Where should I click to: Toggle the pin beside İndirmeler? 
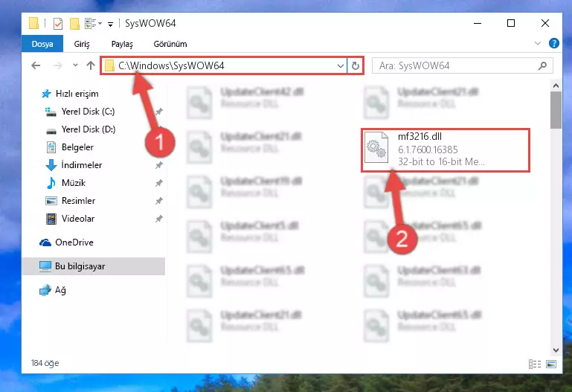coord(158,165)
